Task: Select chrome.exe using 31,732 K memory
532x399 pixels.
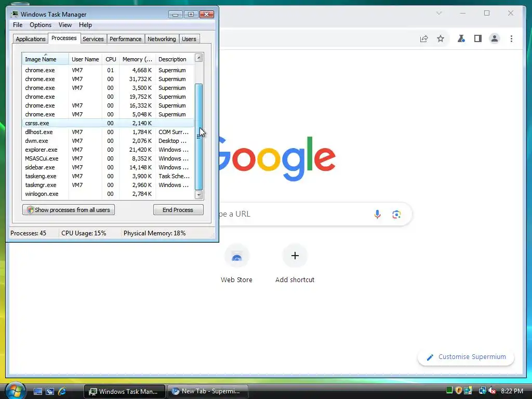Action: pyautogui.click(x=108, y=79)
